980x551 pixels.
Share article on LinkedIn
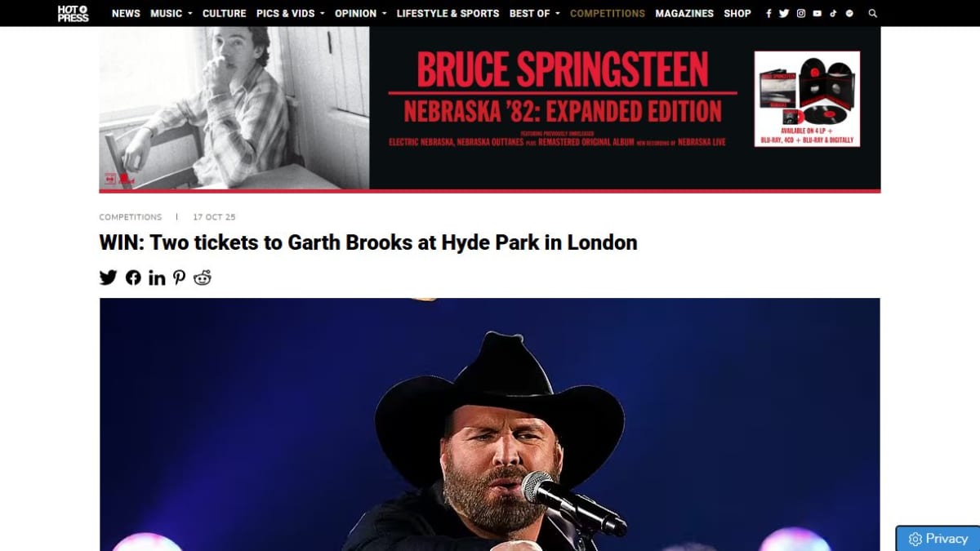click(x=157, y=278)
